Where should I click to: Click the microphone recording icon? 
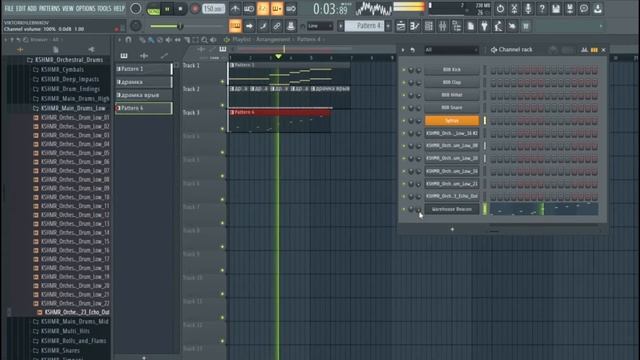click(x=528, y=9)
